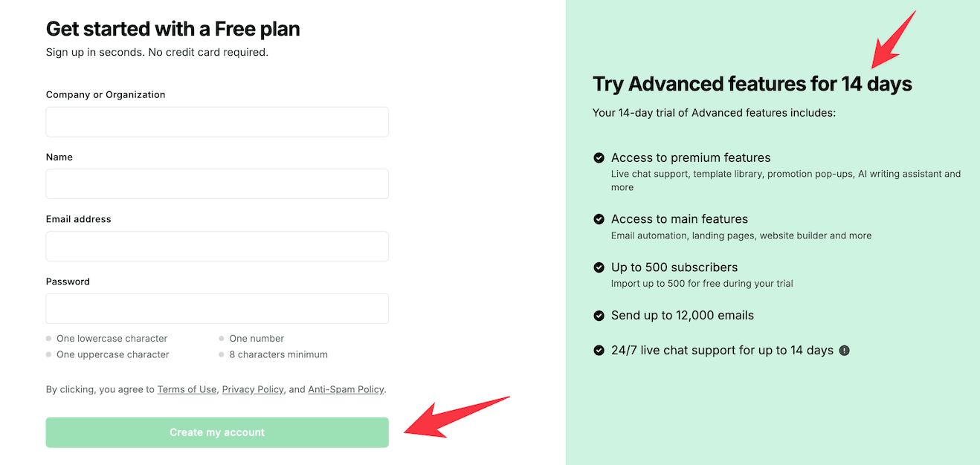Viewport: 980px width, 465px height.
Task: Click the checkmark icon beside main features
Action: click(599, 219)
